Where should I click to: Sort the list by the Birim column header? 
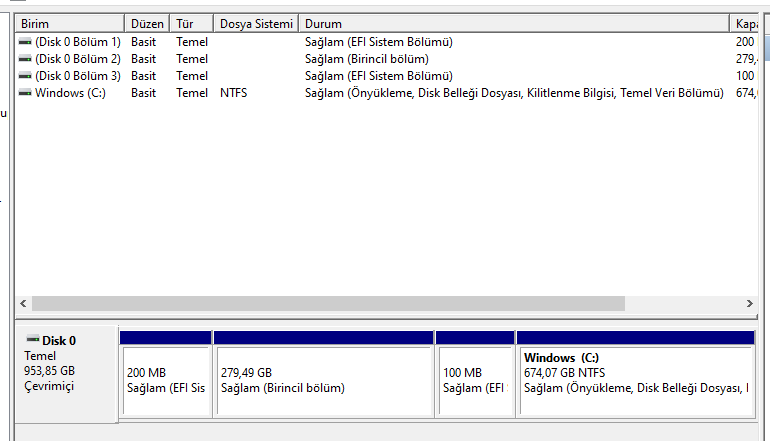(68, 22)
